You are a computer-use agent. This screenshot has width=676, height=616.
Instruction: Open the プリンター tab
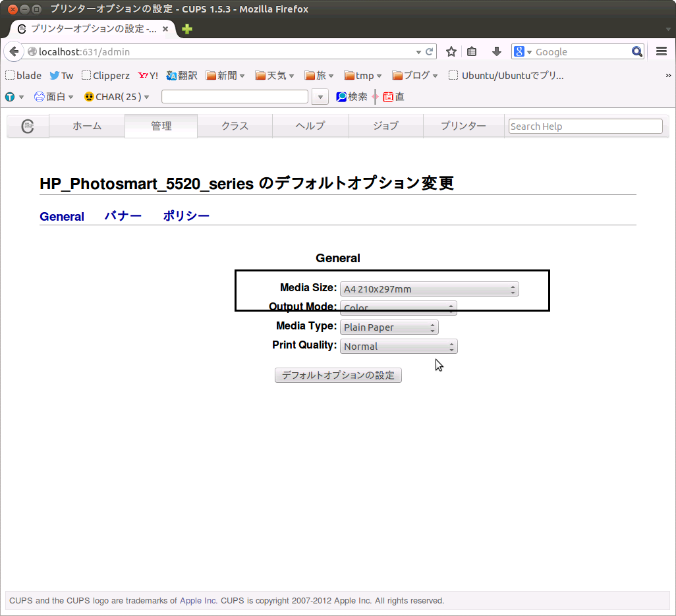tap(463, 126)
